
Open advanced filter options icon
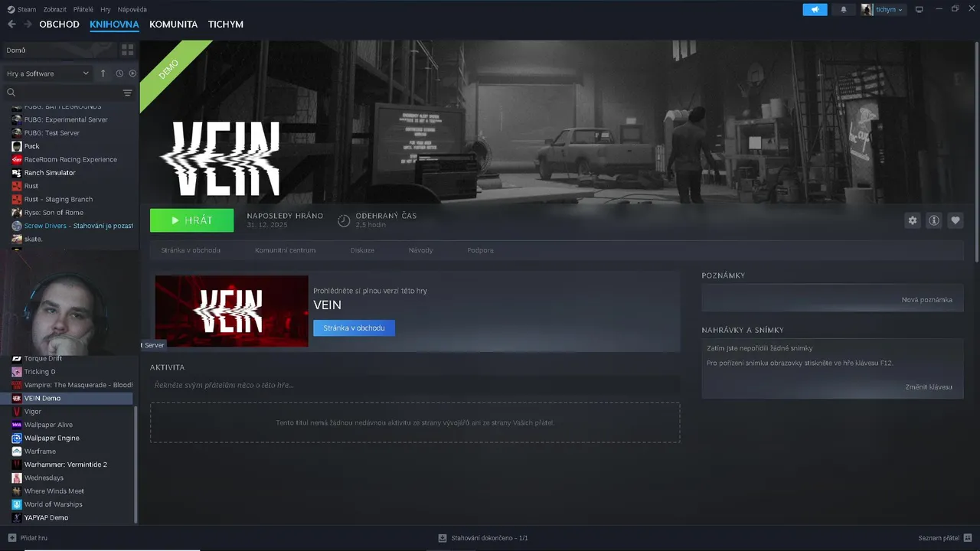click(x=127, y=93)
